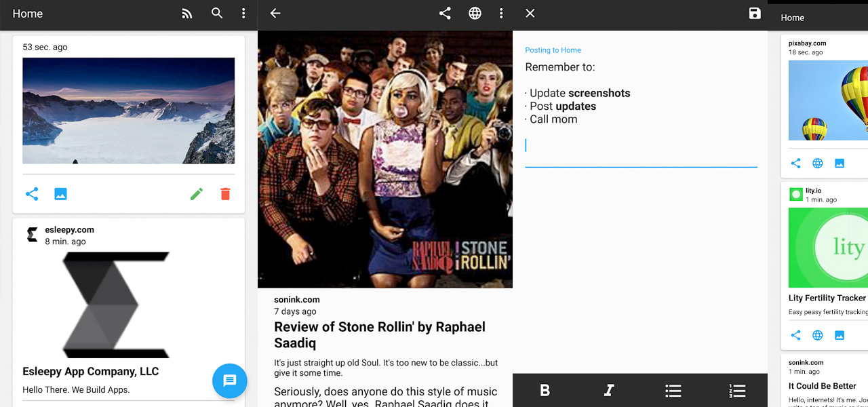Click sonink.com above the Stone Rollin' review
Viewport: 868px width, 407px height.
[297, 300]
